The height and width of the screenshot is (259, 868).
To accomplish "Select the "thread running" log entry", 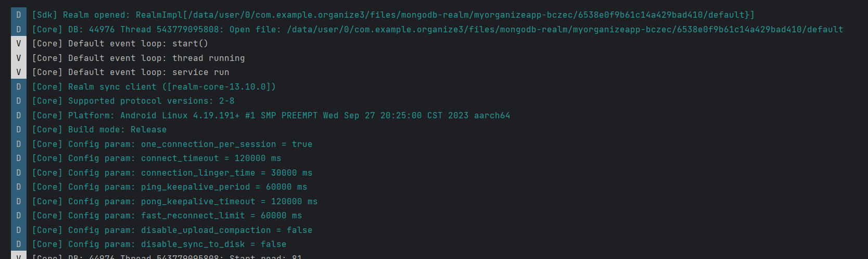I will point(138,58).
